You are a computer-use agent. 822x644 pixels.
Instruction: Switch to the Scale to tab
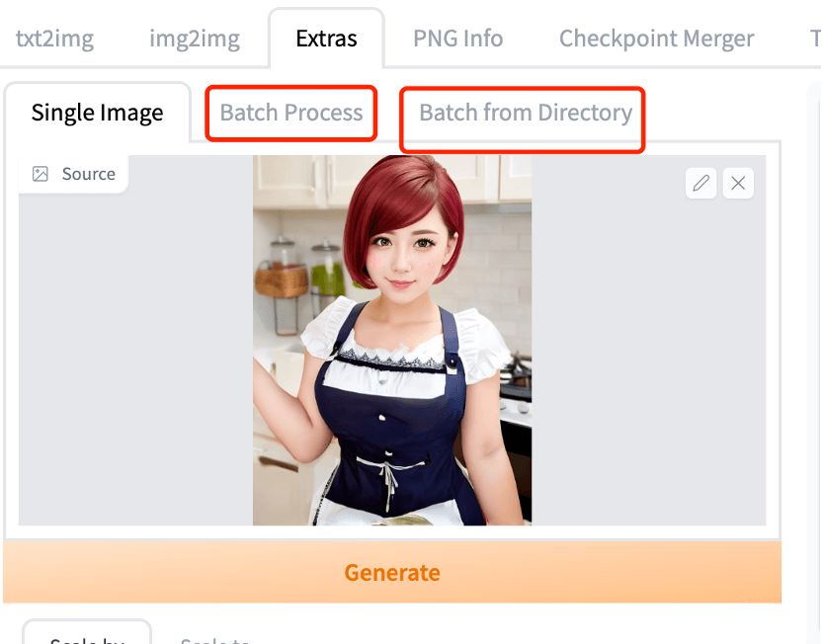tap(214, 638)
